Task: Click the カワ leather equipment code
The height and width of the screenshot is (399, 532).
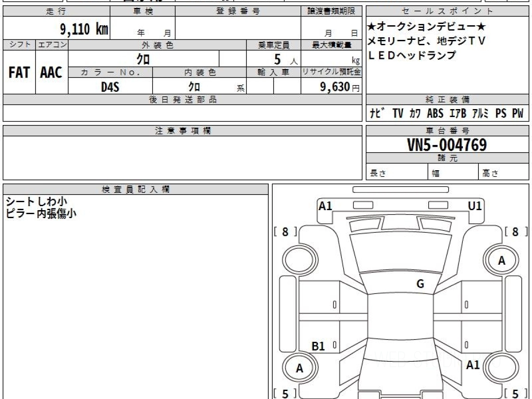Action: coord(415,114)
